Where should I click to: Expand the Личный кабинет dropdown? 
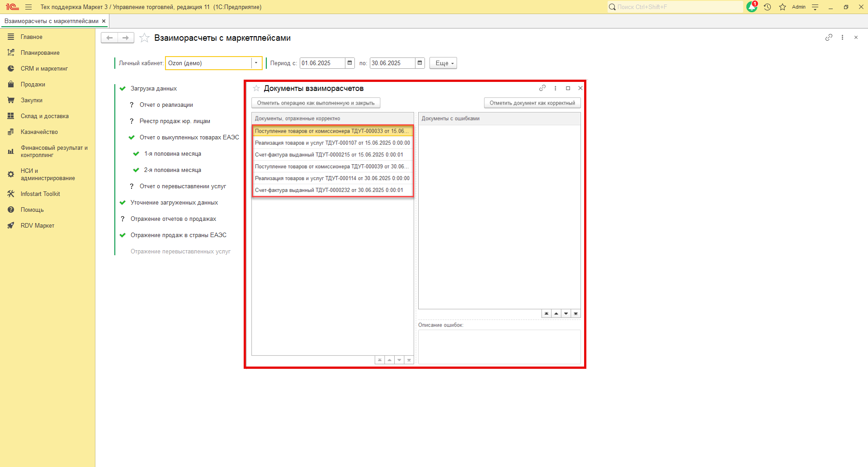pyautogui.click(x=256, y=63)
